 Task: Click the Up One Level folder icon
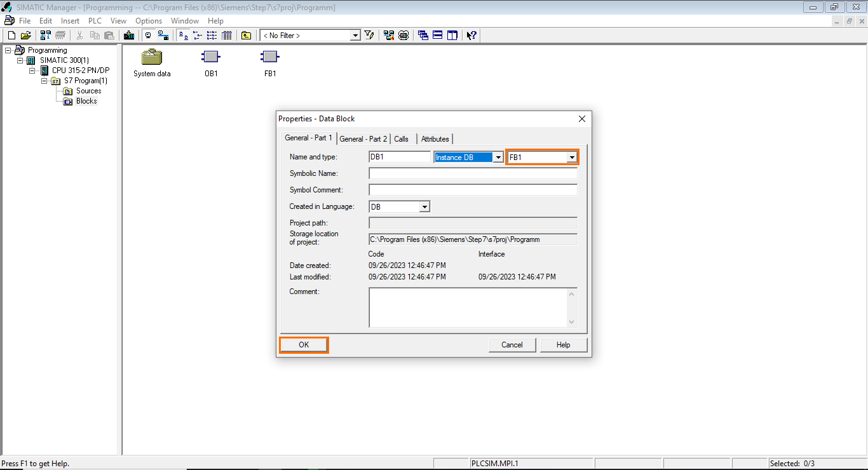click(x=246, y=36)
